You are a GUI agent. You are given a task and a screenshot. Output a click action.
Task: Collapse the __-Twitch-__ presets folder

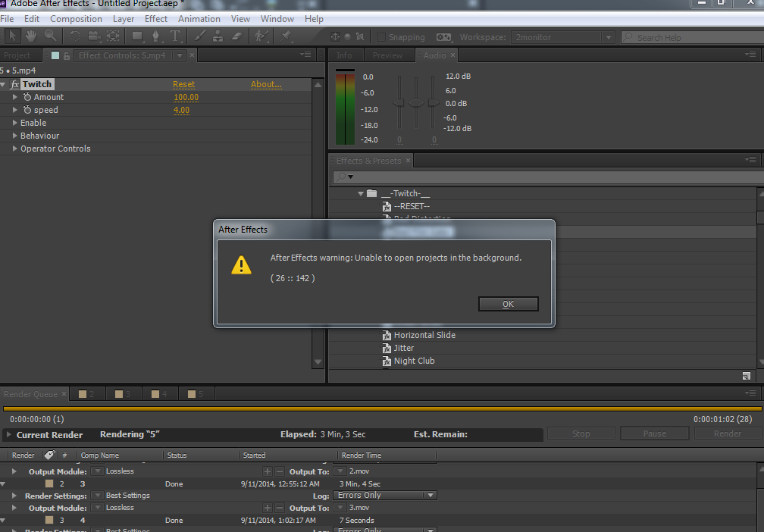click(361, 193)
